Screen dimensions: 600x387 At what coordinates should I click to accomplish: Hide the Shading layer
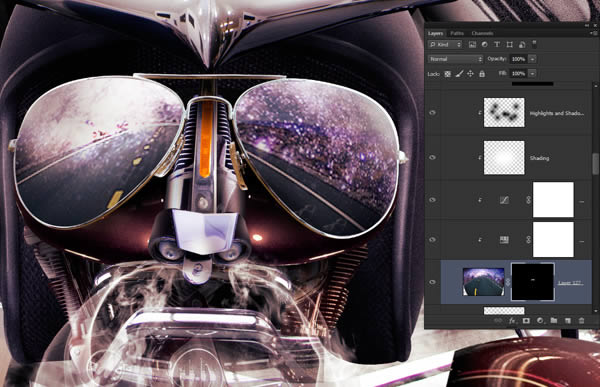[432, 158]
